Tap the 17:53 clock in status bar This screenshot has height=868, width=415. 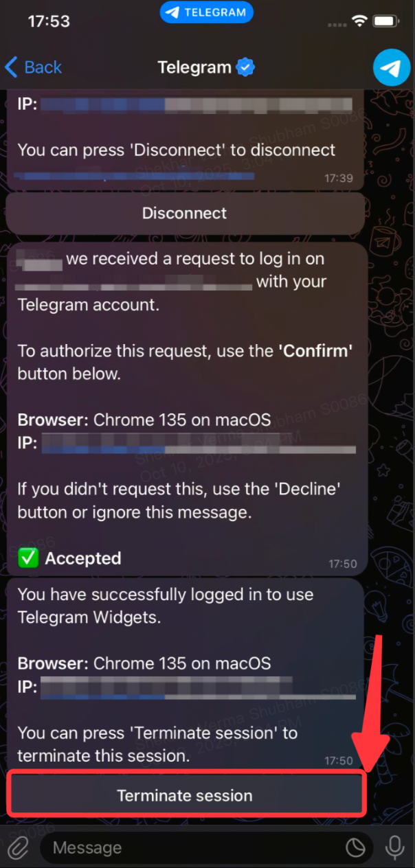49,21
